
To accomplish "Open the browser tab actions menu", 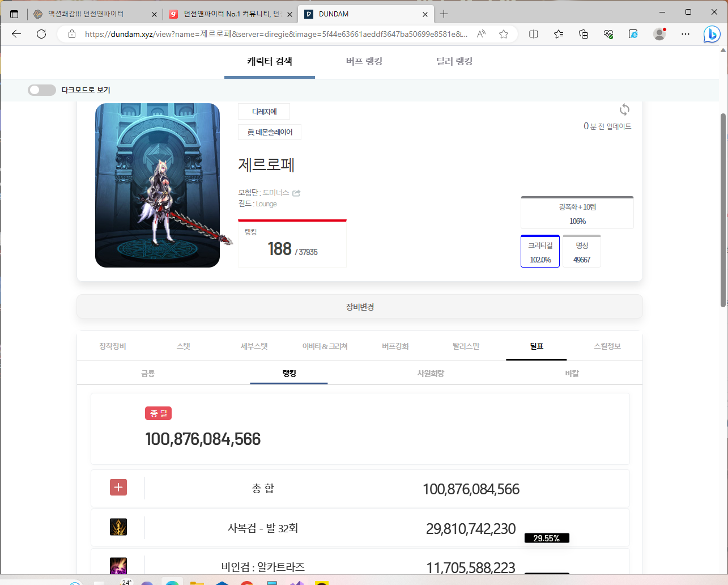I will (x=14, y=14).
